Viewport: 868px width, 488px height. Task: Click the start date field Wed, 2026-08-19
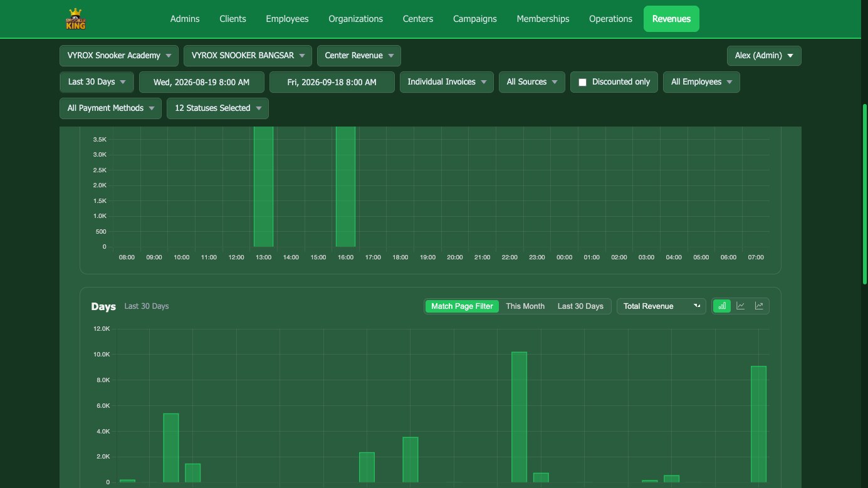pos(201,82)
